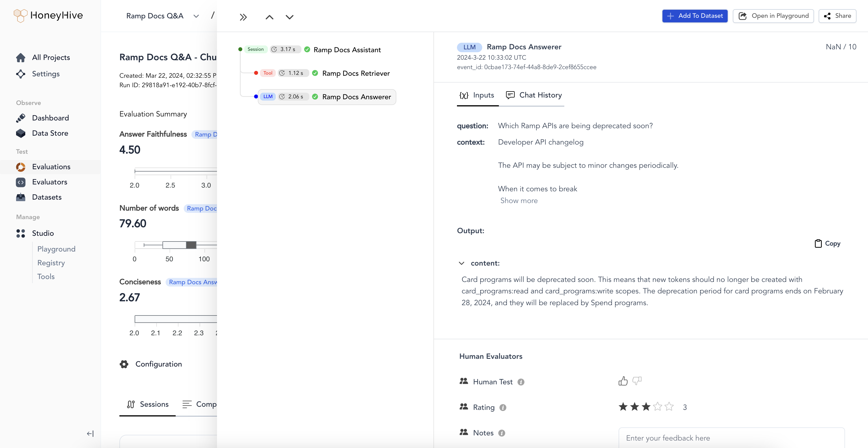Open the Sessions tab
The height and width of the screenshot is (448, 868).
click(148, 404)
